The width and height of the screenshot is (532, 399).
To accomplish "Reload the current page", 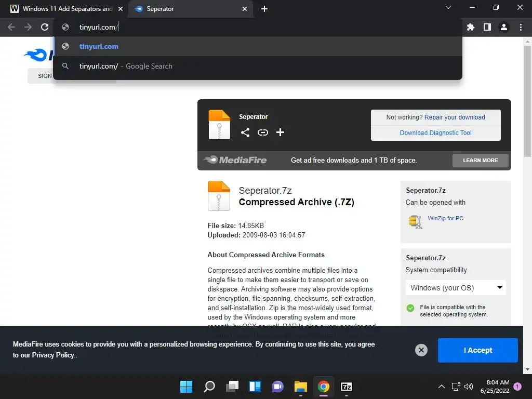I will 45,27.
